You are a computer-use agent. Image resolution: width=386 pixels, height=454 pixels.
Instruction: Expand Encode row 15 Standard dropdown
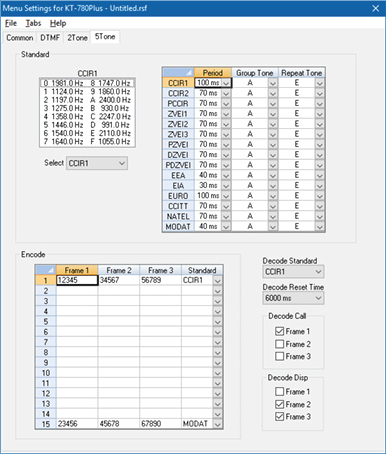(218, 424)
